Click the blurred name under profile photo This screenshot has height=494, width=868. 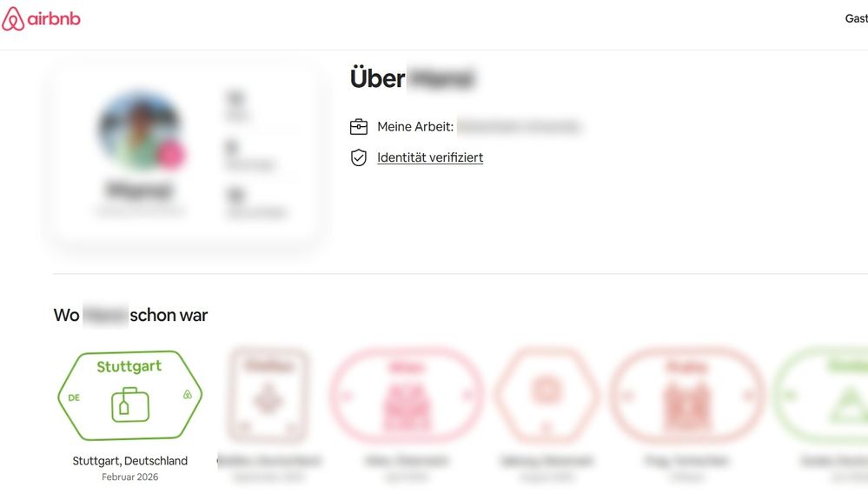click(x=139, y=190)
